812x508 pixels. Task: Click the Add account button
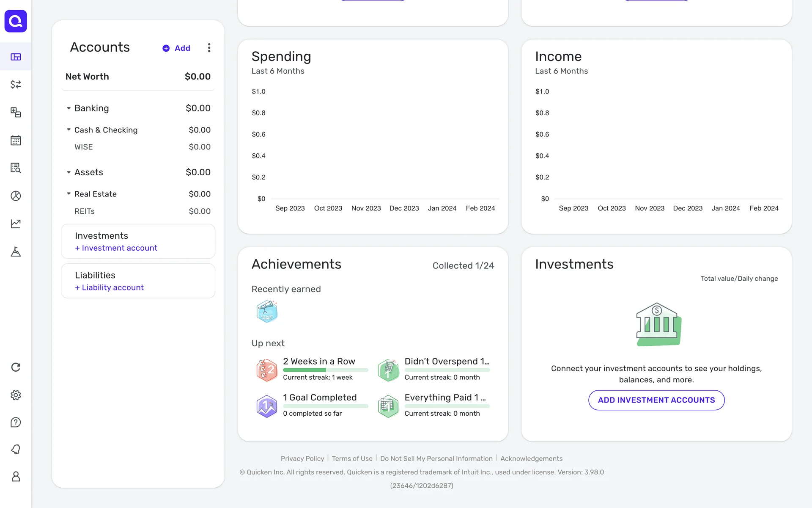point(177,48)
